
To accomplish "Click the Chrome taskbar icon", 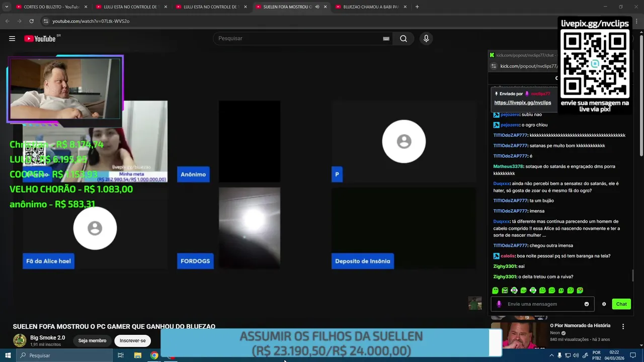I will [x=154, y=355].
